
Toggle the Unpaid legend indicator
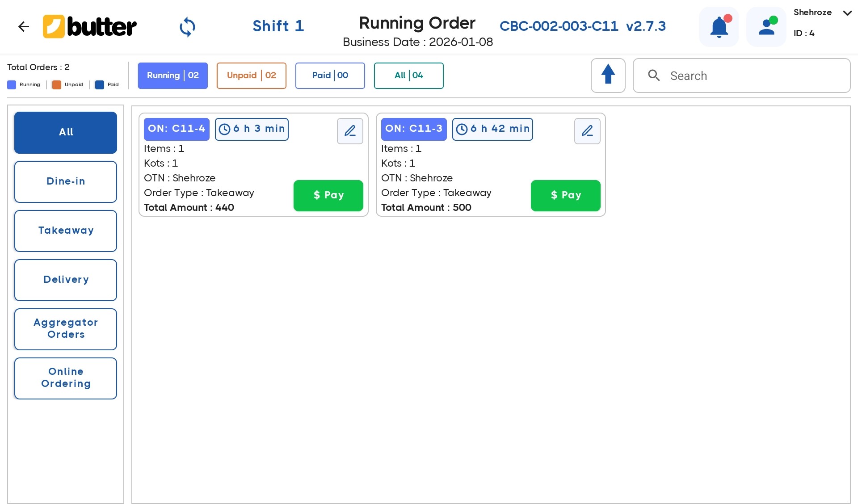[x=56, y=84]
